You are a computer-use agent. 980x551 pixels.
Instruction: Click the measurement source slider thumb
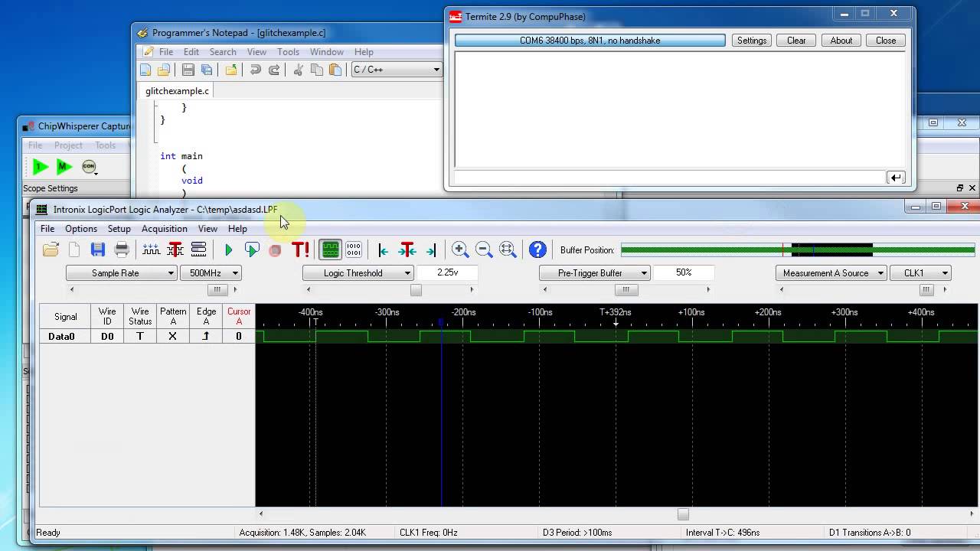tap(927, 290)
